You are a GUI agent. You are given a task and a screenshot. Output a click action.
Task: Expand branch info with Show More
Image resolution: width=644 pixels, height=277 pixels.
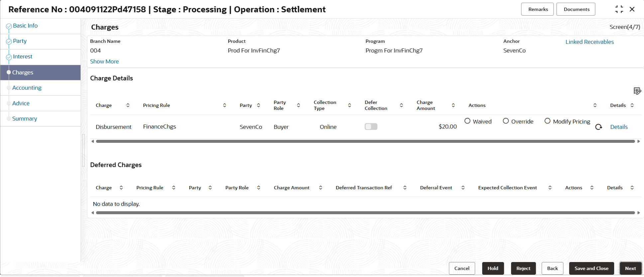pos(104,61)
